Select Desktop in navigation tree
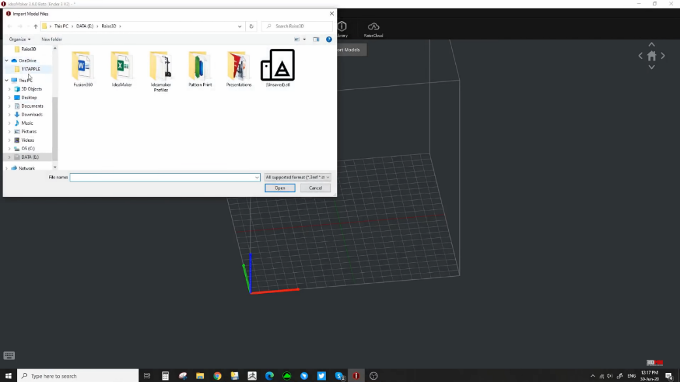This screenshot has height=382, width=680. 29,98
